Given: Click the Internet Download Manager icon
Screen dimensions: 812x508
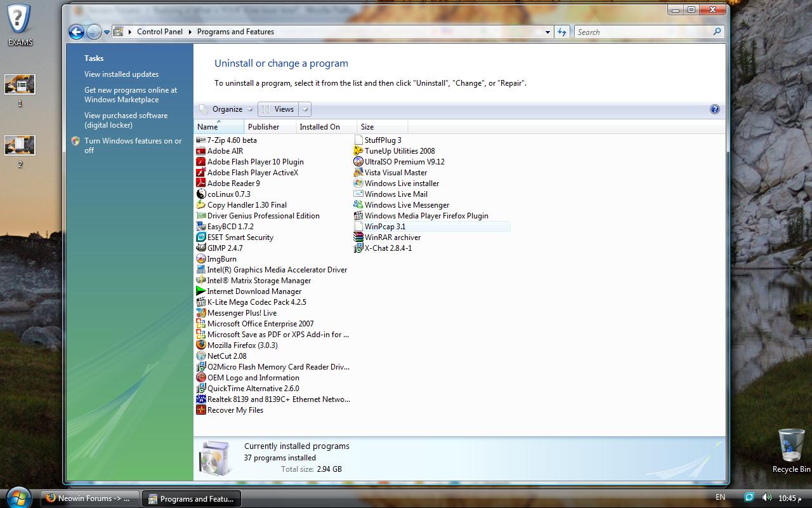Looking at the screenshot, I should click(x=201, y=291).
